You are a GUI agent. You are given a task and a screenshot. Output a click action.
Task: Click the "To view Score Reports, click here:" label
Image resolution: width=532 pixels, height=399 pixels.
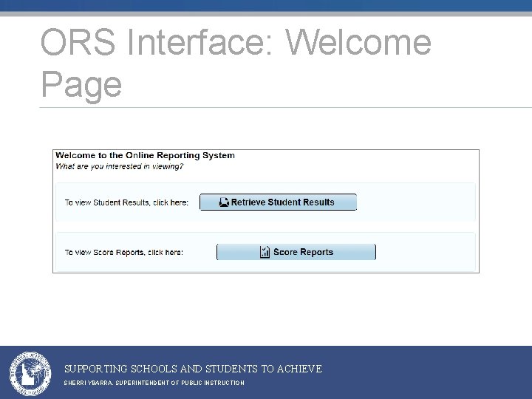pos(124,253)
